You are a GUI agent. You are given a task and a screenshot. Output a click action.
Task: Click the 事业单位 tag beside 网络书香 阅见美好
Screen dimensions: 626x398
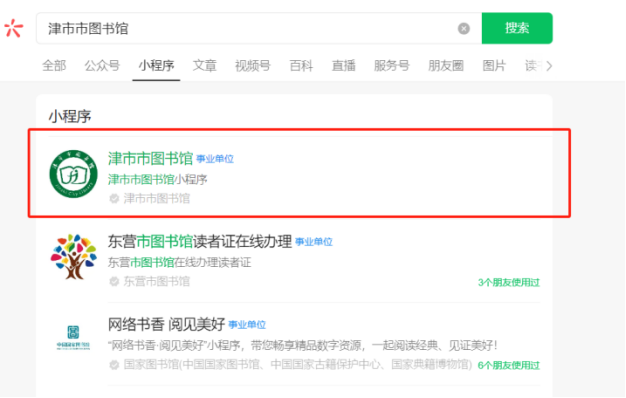pyautogui.click(x=247, y=325)
